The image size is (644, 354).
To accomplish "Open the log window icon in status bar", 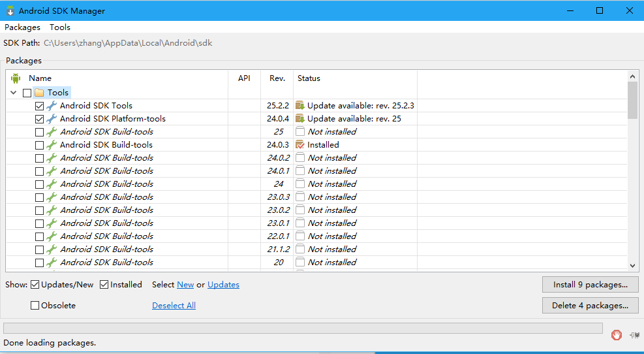I will pyautogui.click(x=634, y=336).
